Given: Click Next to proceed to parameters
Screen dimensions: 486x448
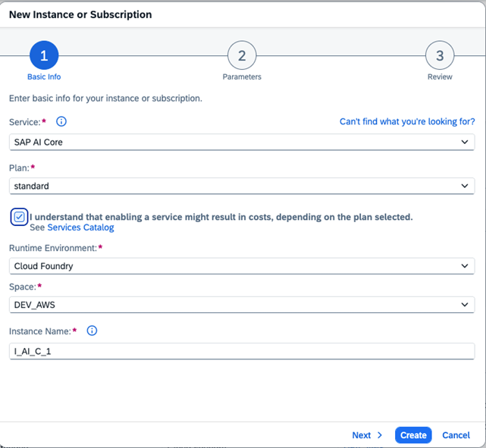Looking at the screenshot, I should point(362,435).
